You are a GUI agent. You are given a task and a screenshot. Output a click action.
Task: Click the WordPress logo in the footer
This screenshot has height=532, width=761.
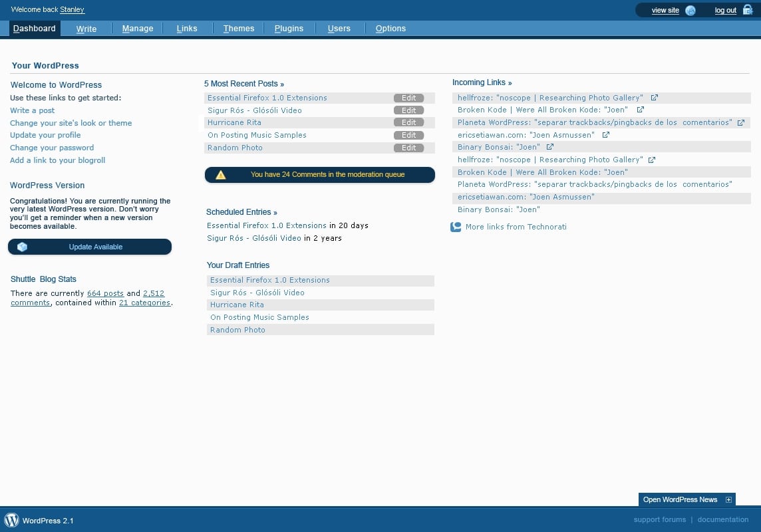coord(12,520)
